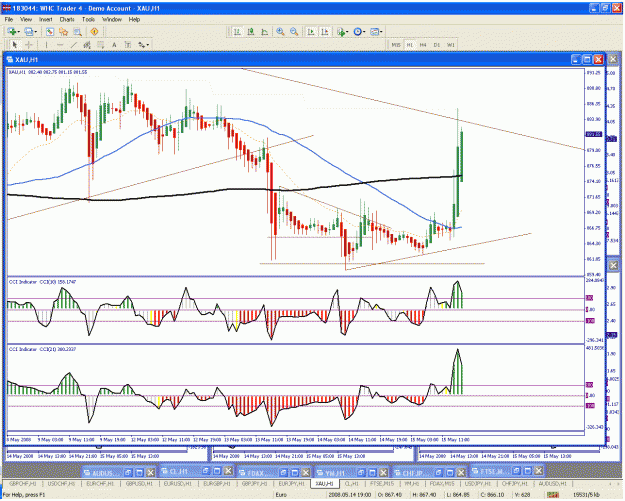Open the Insert menu
The width and height of the screenshot is (625, 501).
45,19
